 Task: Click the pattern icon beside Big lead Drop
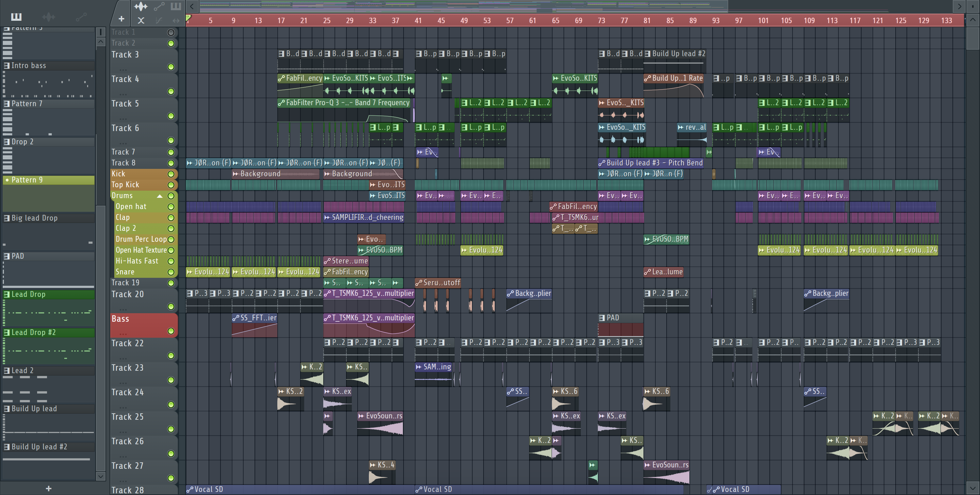click(6, 218)
